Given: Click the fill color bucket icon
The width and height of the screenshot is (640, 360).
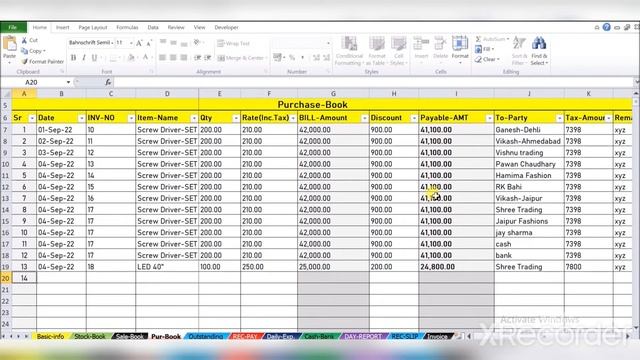Looking at the screenshot, I should tap(131, 58).
